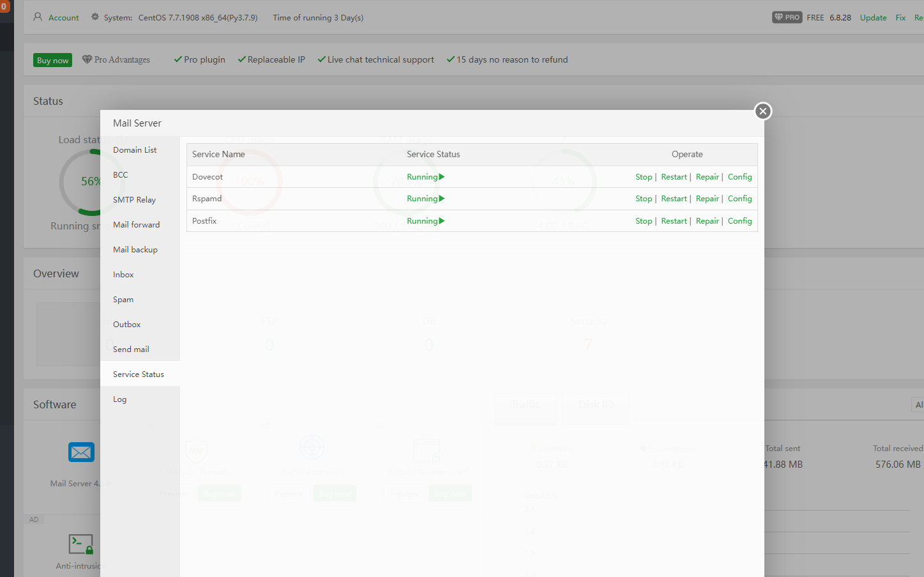
Task: Open Config for Rspamd
Action: (739, 199)
